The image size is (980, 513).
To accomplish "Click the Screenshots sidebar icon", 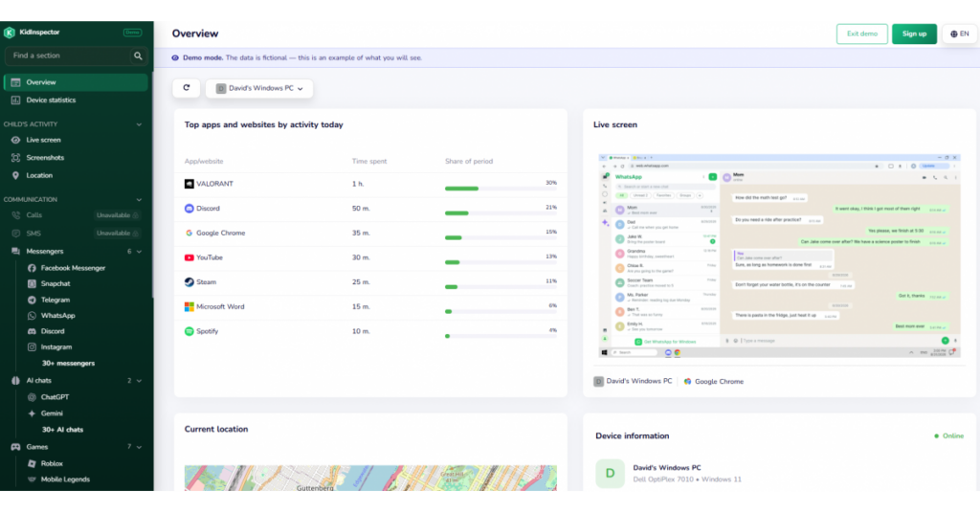I will 15,158.
